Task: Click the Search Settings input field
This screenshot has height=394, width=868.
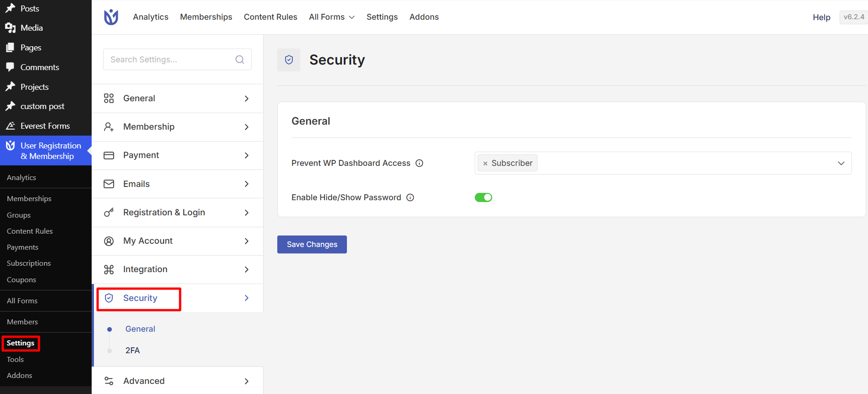Action: click(x=177, y=60)
